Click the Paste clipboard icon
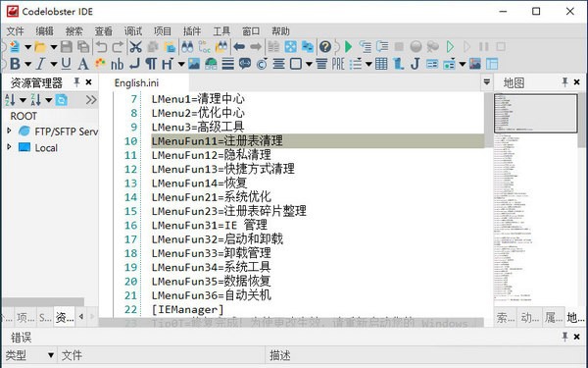Viewport: 588px width, 368px height. (x=170, y=46)
